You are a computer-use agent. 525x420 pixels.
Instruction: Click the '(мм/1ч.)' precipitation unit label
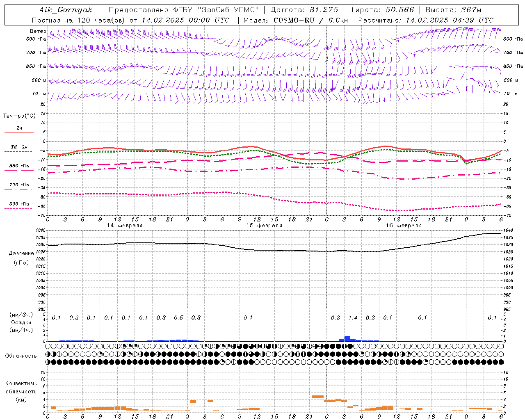[x=21, y=330]
